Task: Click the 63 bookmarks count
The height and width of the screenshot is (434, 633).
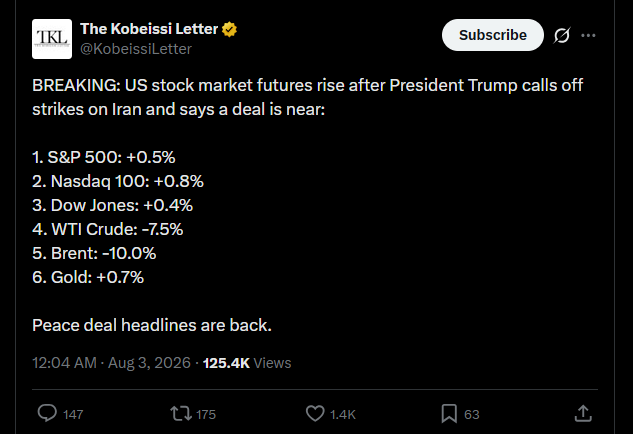Action: pyautogui.click(x=472, y=415)
